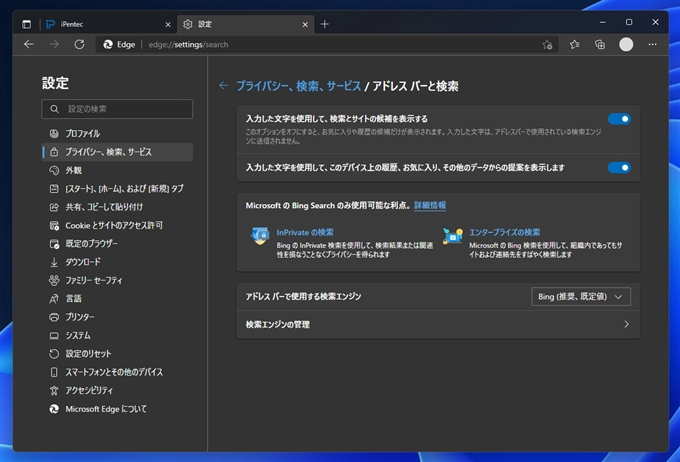This screenshot has width=680, height=462.
Task: Open スマートフォンとその他のデバイス settings
Action: tap(117, 372)
